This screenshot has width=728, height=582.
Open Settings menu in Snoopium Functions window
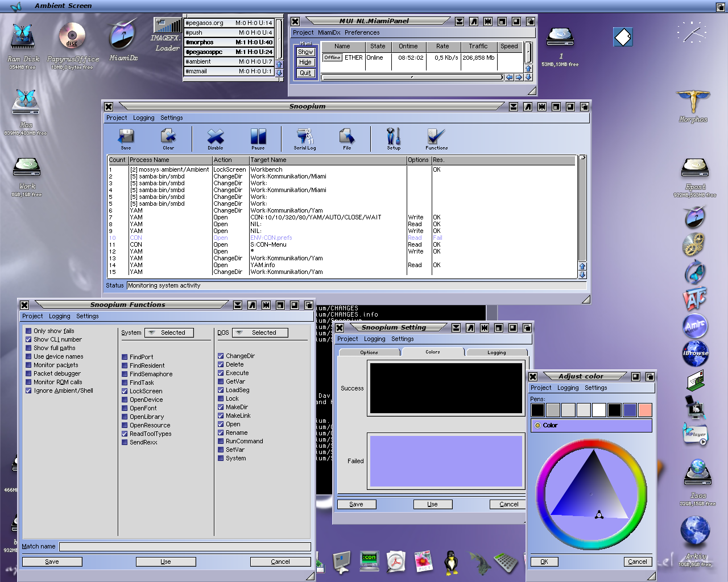click(x=87, y=316)
